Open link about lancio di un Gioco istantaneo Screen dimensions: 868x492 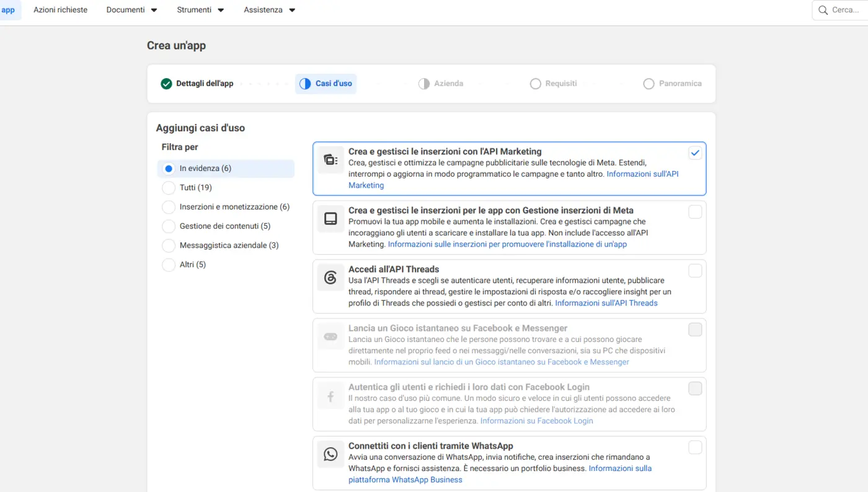pos(502,362)
